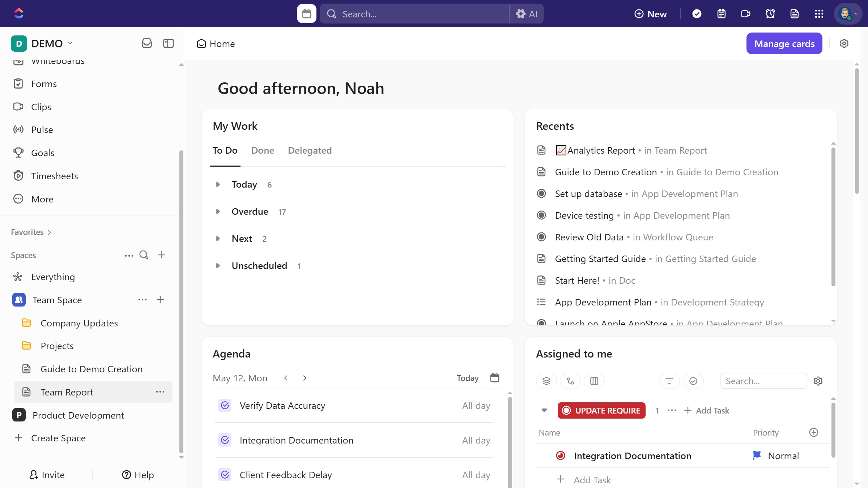Open the group-by layers icon in Assigned to me

click(546, 381)
